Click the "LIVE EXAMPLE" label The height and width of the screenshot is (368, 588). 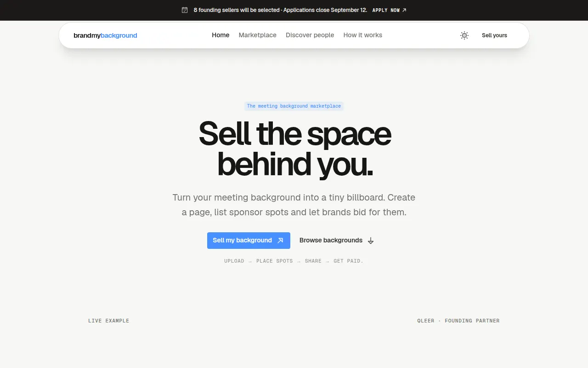[108, 321]
